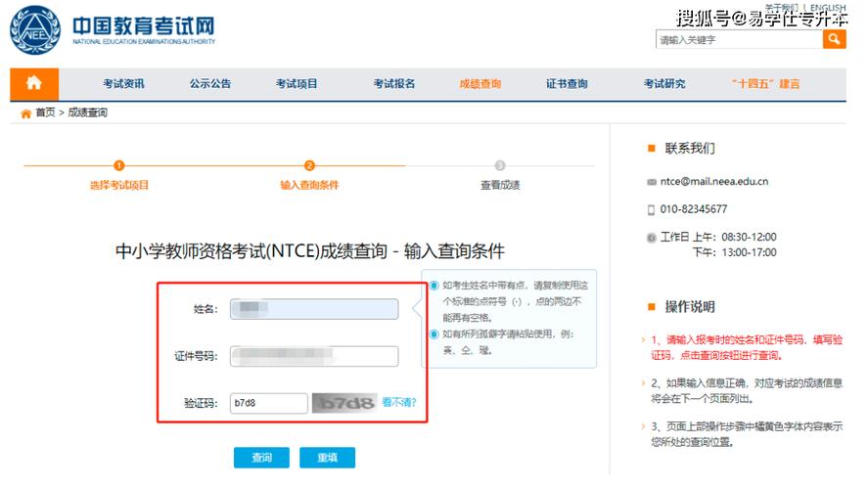Select the 成绩查询 menu item

pyautogui.click(x=480, y=83)
